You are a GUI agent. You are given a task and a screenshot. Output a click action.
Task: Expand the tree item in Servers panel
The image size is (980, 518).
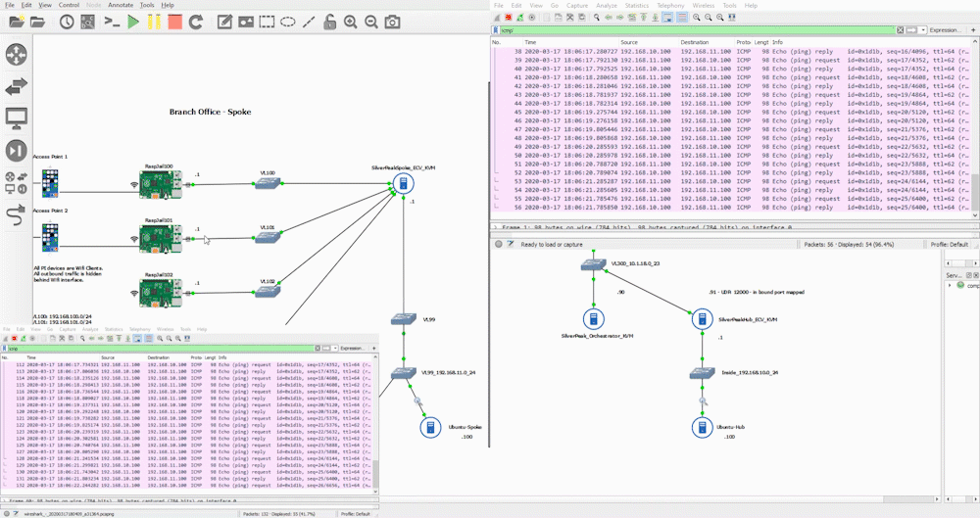pyautogui.click(x=950, y=286)
